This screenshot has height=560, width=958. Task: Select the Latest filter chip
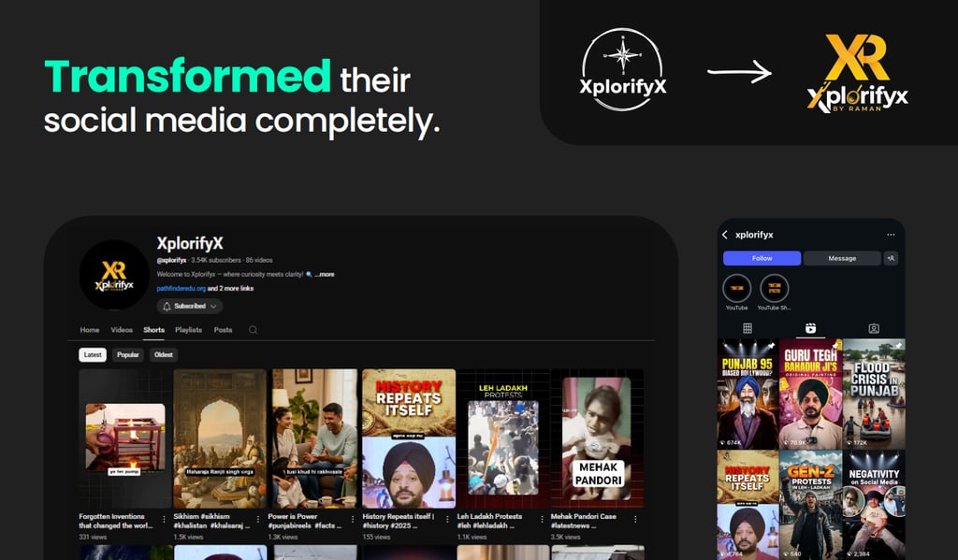(x=93, y=355)
